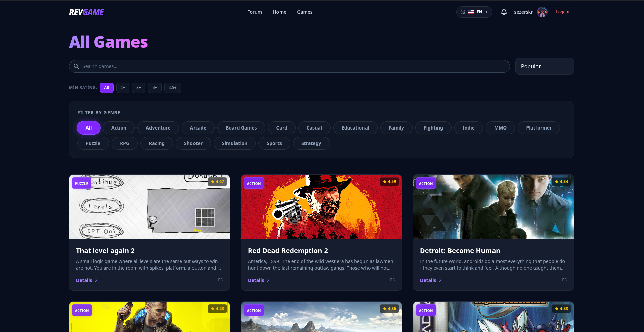644x332 pixels.
Task: Navigate to the Games menu item
Action: 304,12
